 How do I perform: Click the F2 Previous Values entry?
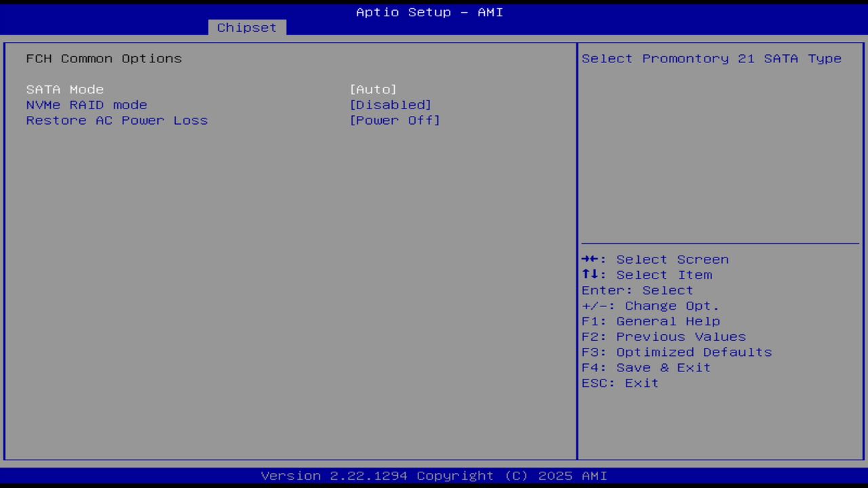tap(663, 336)
